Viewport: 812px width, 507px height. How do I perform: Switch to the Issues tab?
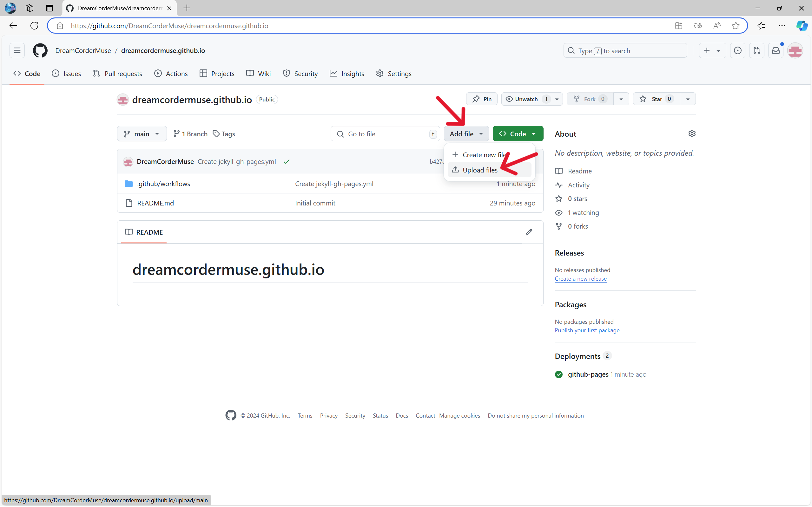click(x=66, y=74)
